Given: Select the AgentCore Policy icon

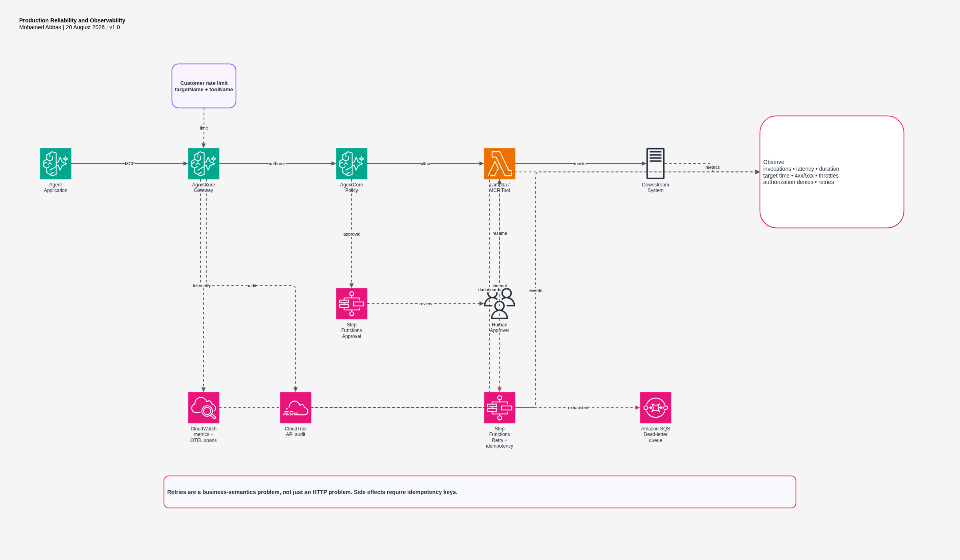Looking at the screenshot, I should pos(352,164).
